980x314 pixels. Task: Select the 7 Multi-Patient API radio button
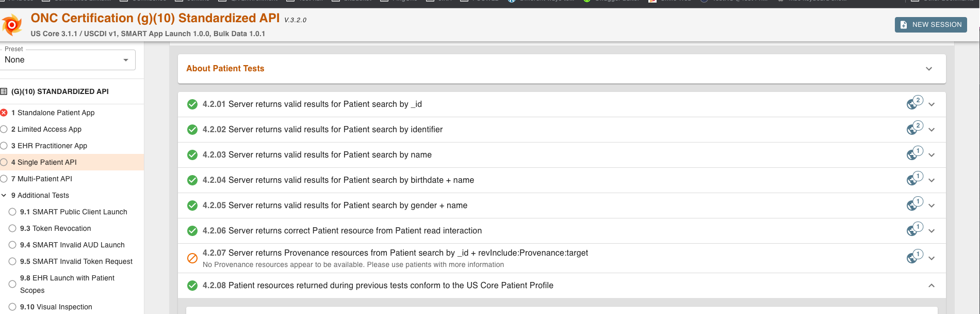[x=5, y=179]
